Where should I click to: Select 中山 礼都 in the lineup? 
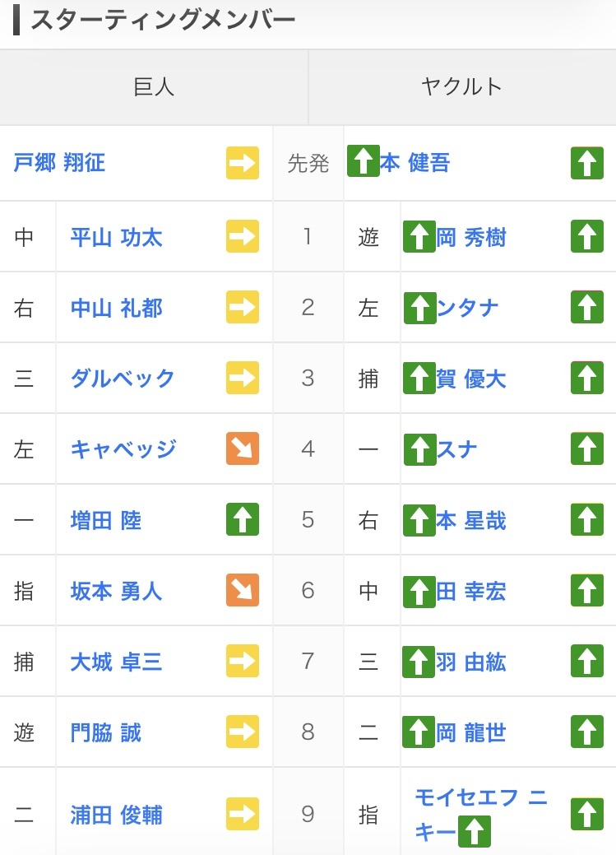pos(116,309)
